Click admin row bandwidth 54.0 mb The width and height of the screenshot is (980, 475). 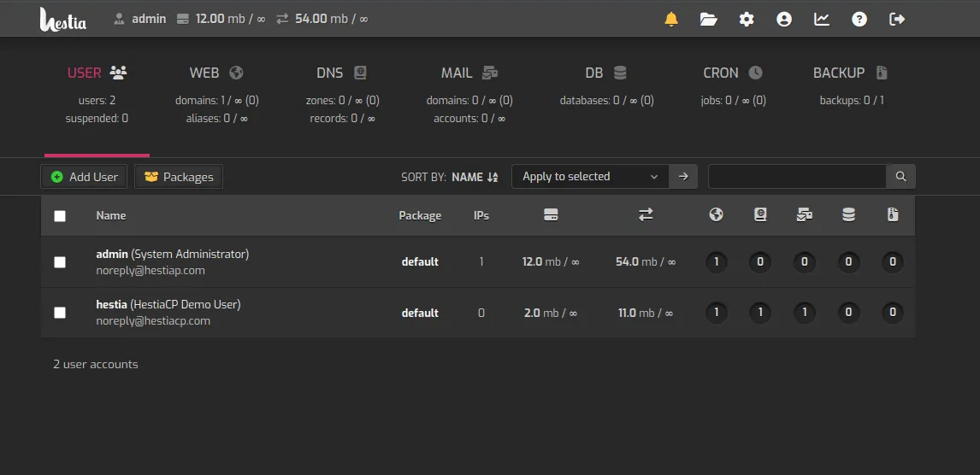point(646,262)
